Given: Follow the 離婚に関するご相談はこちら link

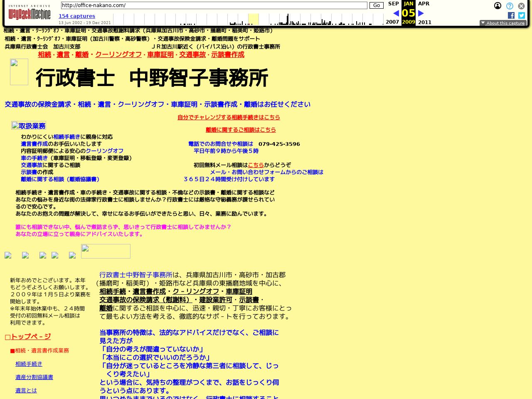Looking at the screenshot, I should tap(241, 130).
